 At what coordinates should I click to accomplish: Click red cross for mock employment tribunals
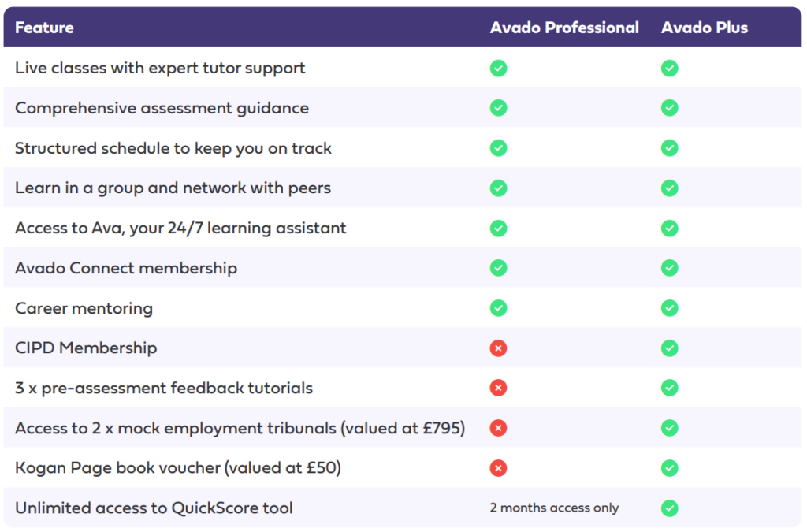(498, 428)
